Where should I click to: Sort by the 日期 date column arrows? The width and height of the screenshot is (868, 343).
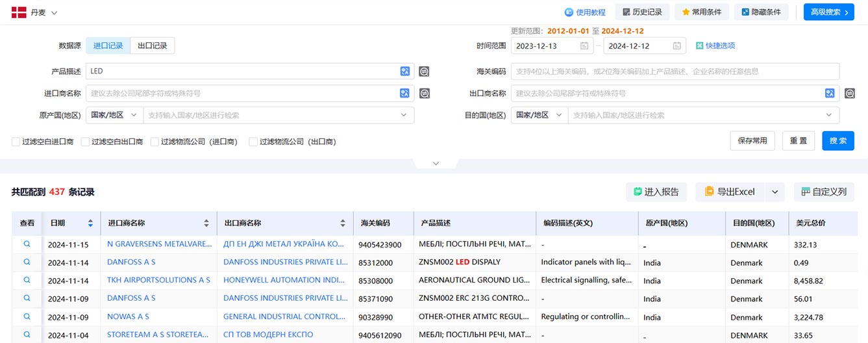pos(90,223)
